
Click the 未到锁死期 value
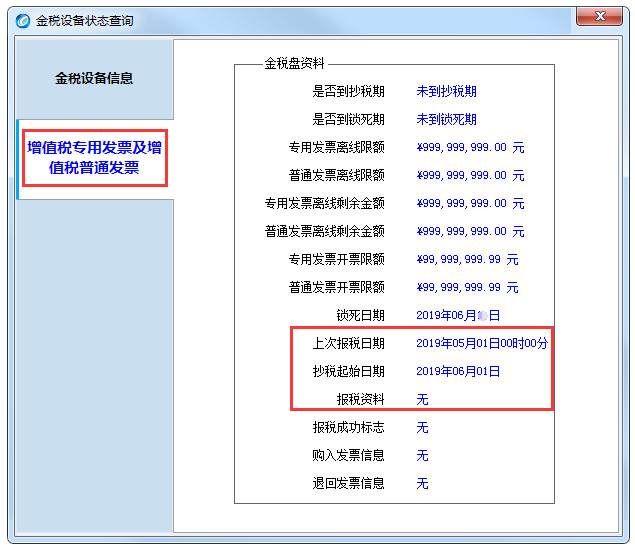[446, 119]
